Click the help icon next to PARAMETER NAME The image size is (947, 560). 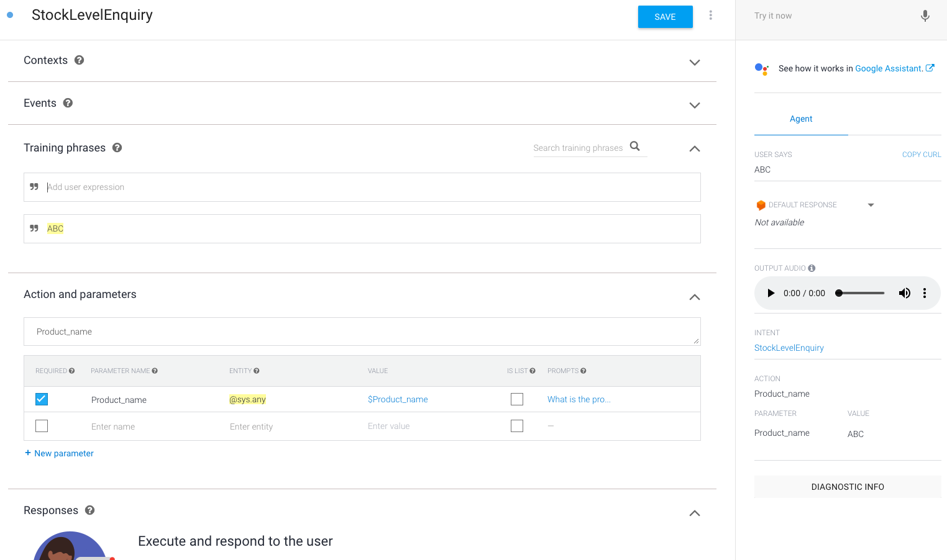(x=155, y=371)
